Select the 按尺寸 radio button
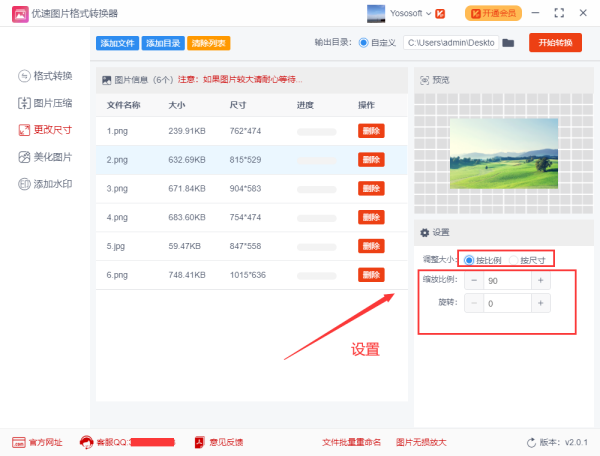The width and height of the screenshot is (600, 456). 514,260
